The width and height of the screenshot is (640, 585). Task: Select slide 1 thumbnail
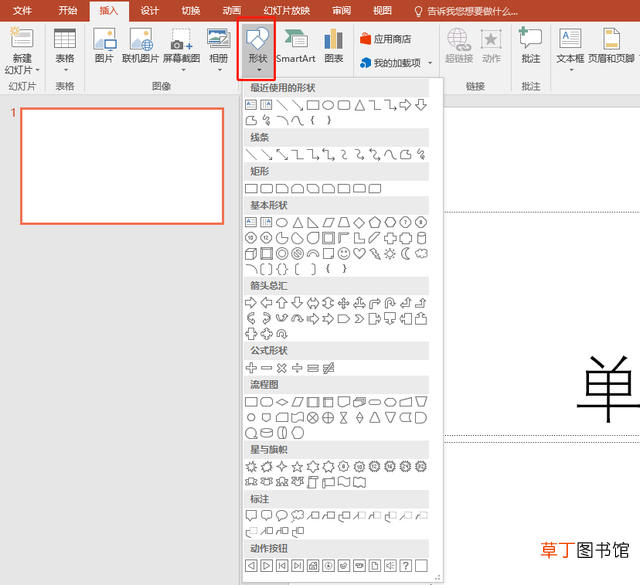point(122,166)
